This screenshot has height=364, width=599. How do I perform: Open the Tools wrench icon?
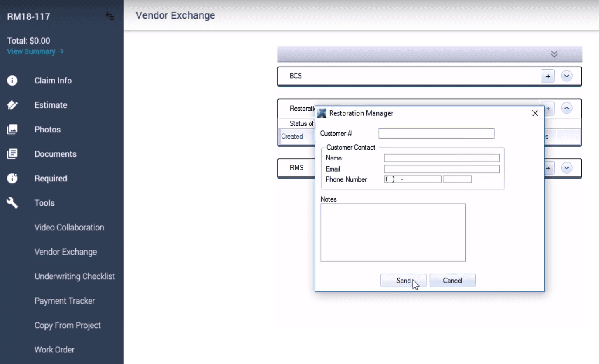tap(12, 202)
